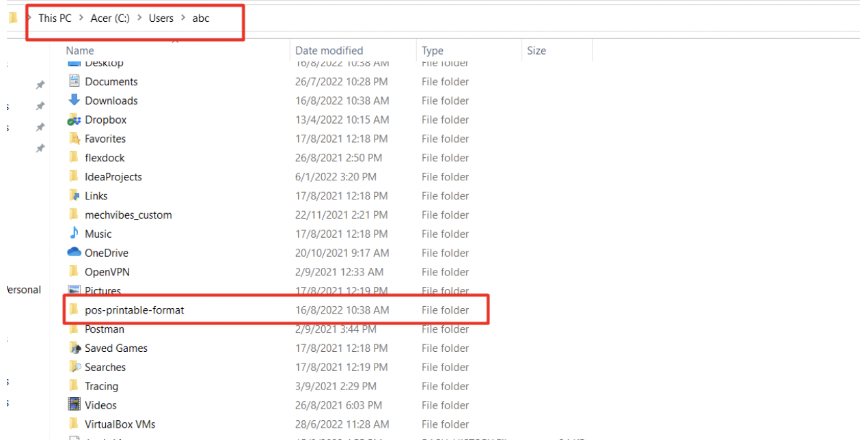This screenshot has height=440, width=868.
Task: Click the 16/8/2022 10:38 AM date of pos-printable-format
Action: coord(342,310)
